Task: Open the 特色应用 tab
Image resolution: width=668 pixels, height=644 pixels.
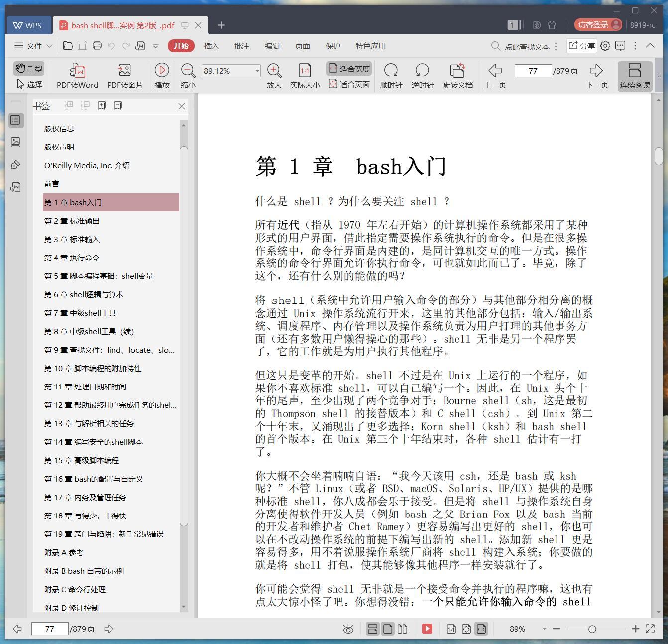Action: (370, 46)
